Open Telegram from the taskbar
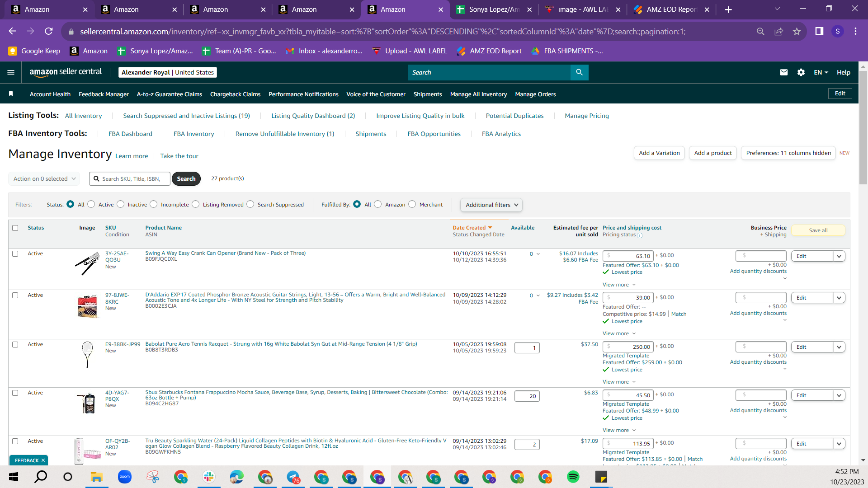The width and height of the screenshot is (868, 488). click(x=293, y=477)
